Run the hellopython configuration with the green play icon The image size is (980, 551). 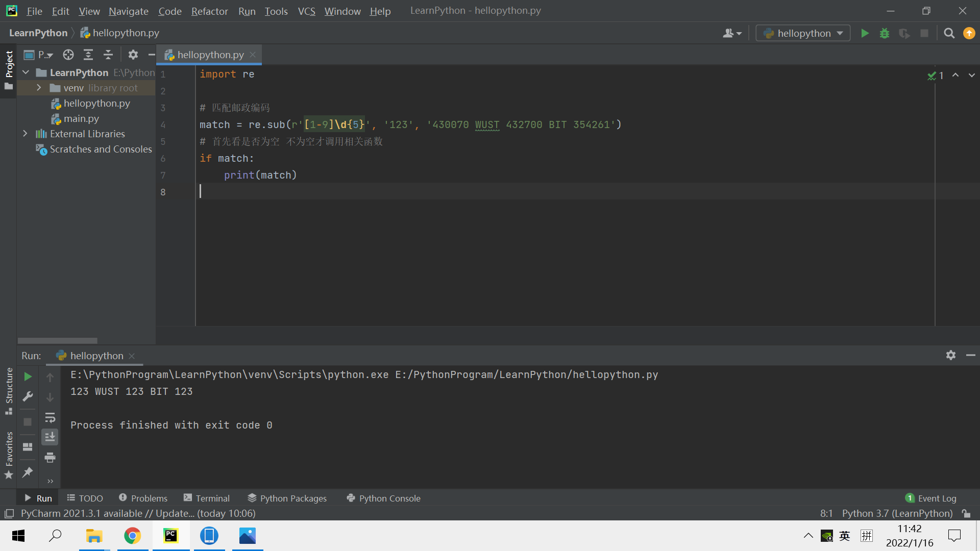pyautogui.click(x=865, y=33)
